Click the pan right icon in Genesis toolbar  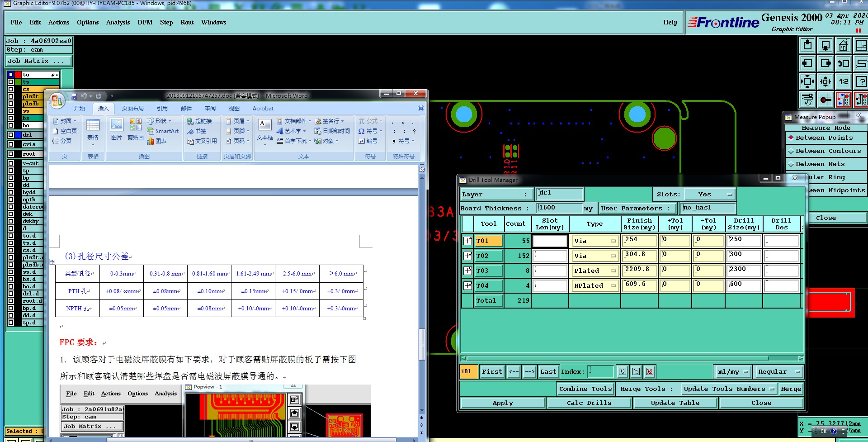point(826,63)
